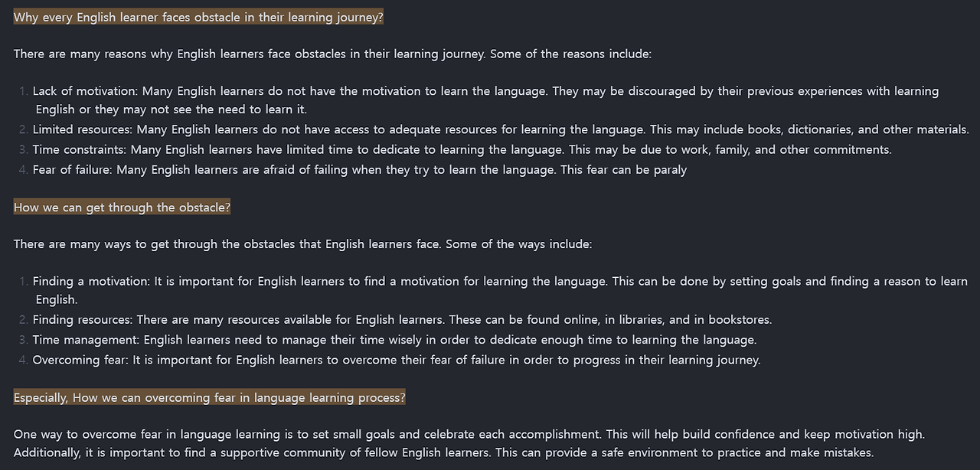This screenshot has height=470, width=980.
Task: Click the 'Time constraints' list item
Action: pyautogui.click(x=462, y=149)
